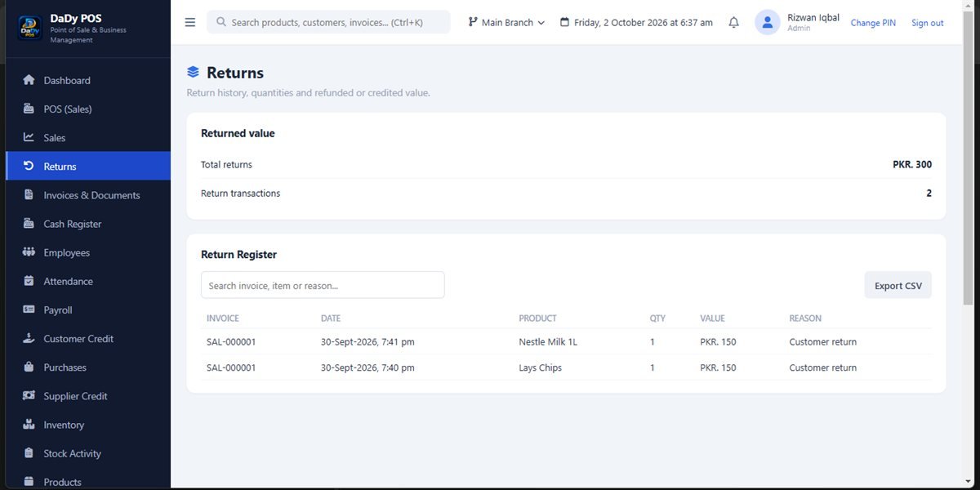Click the Attendance calendar-check icon
Viewport: 980px width, 490px height.
coord(29,281)
